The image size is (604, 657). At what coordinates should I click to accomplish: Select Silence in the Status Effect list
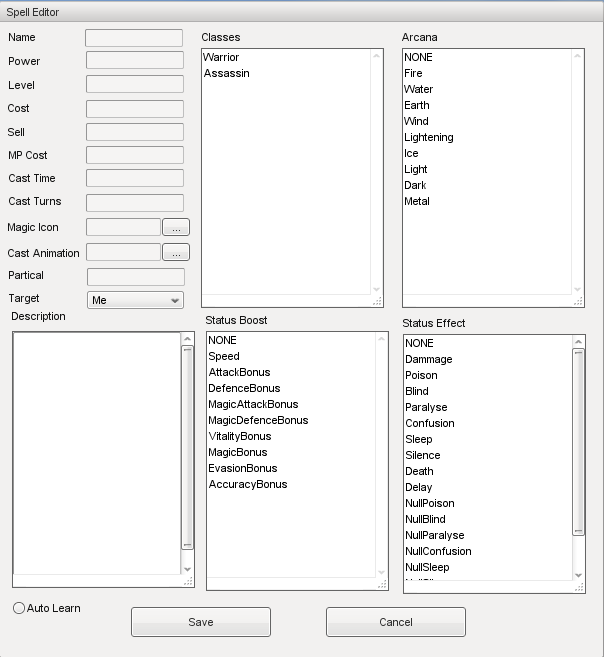click(x=488, y=455)
